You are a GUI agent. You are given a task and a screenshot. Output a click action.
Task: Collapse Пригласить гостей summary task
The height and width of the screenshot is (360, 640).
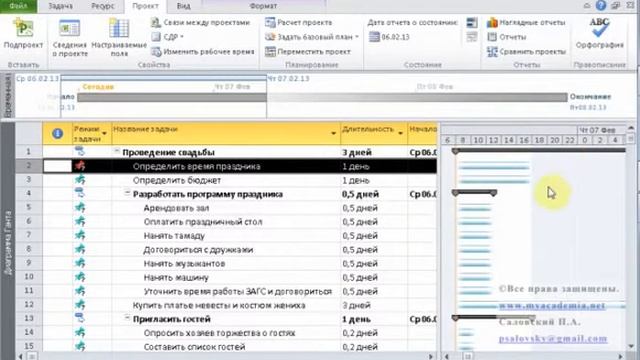(x=127, y=318)
